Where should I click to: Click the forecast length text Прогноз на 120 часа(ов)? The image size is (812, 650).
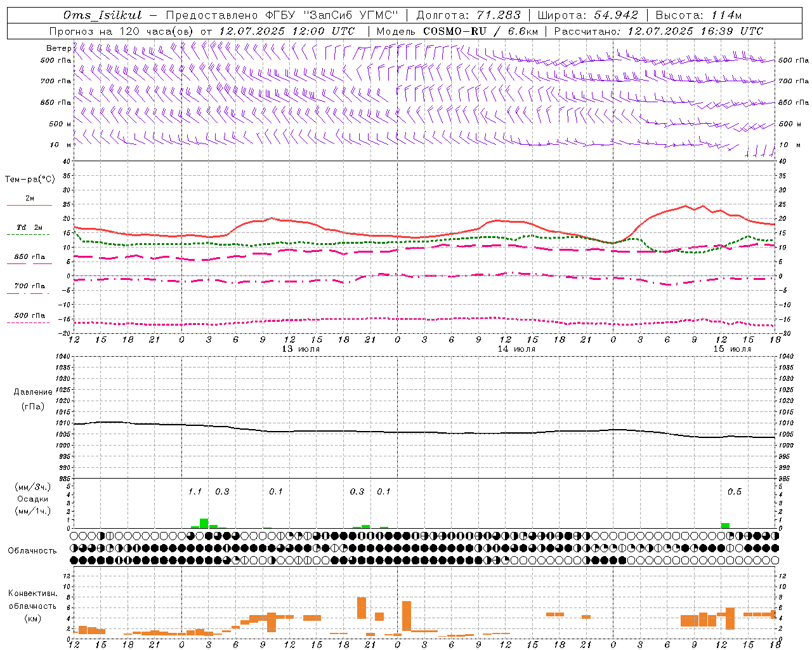(x=122, y=31)
